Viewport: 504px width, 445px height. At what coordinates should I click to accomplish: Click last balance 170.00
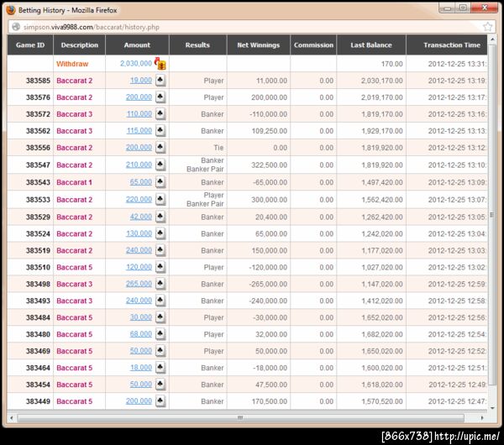click(x=392, y=64)
